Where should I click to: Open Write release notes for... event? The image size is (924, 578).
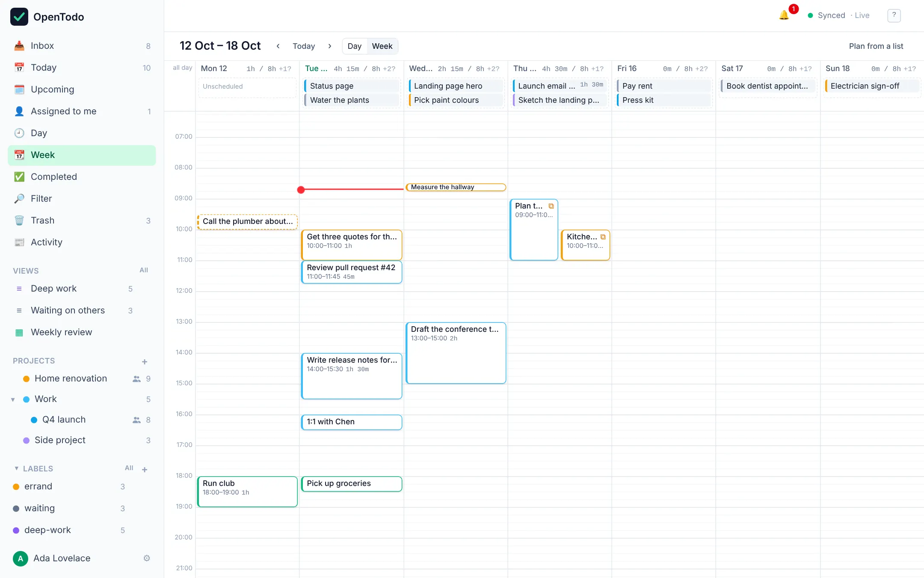pos(352,376)
